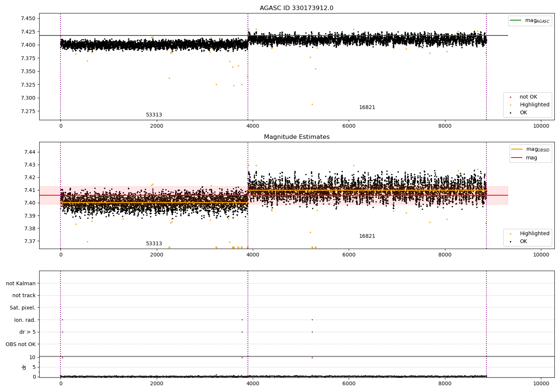Click 'Highlighted' legend entry in middle plot
The height and width of the screenshot is (392, 560).
coord(530,234)
